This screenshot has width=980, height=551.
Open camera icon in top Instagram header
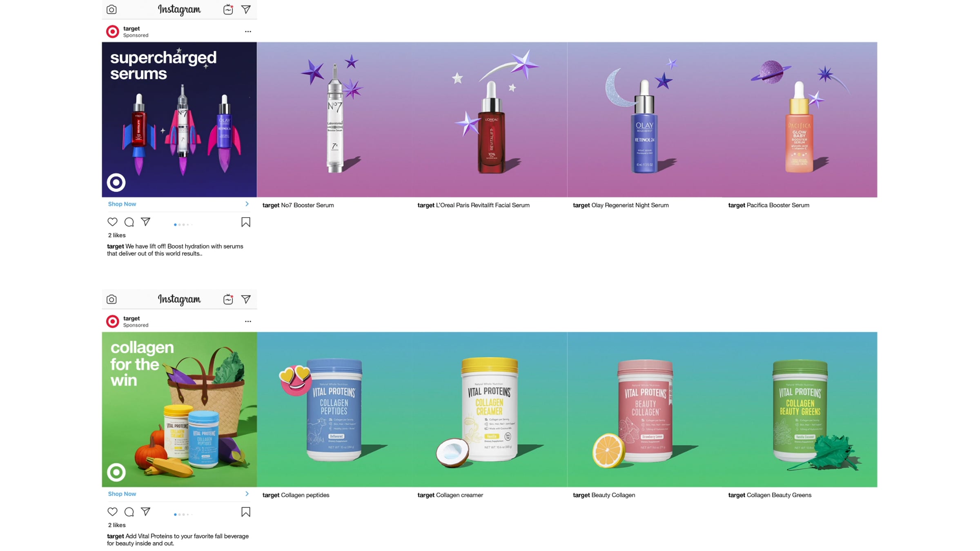(111, 9)
